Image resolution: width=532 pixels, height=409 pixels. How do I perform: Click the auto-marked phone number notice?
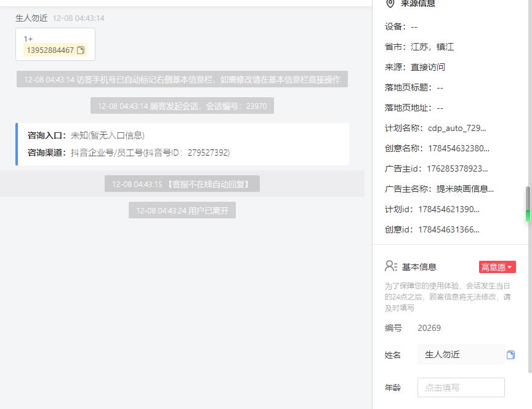[182, 79]
